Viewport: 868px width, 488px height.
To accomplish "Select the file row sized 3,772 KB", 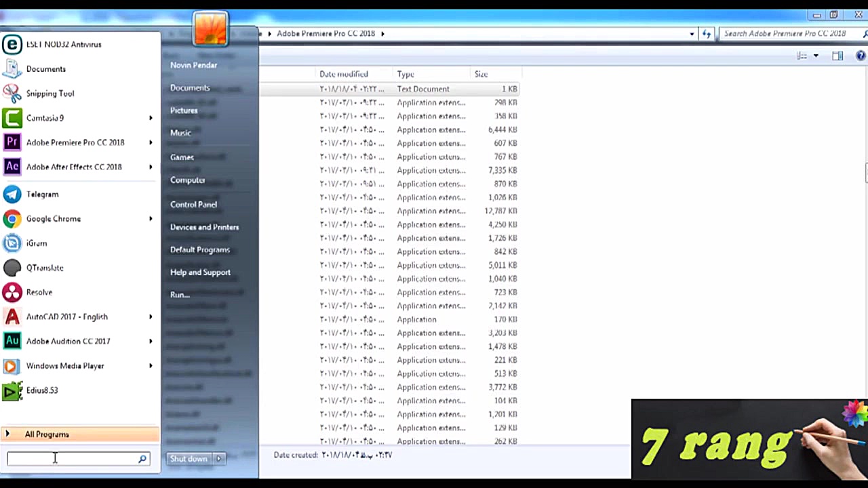I will click(390, 387).
